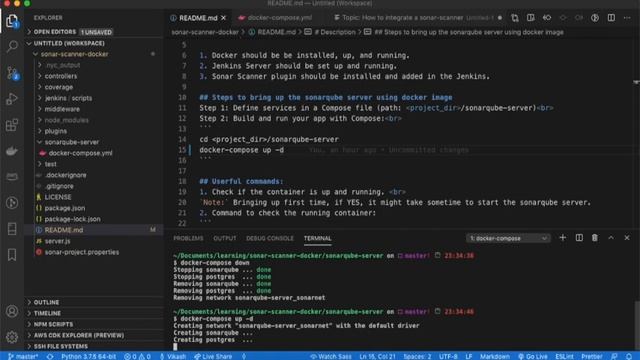
Task: Maximize the terminal panel size
Action: pyautogui.click(x=611, y=238)
